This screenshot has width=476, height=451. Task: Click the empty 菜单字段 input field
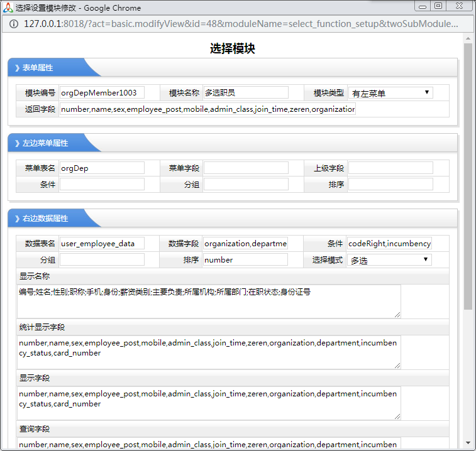pos(246,168)
